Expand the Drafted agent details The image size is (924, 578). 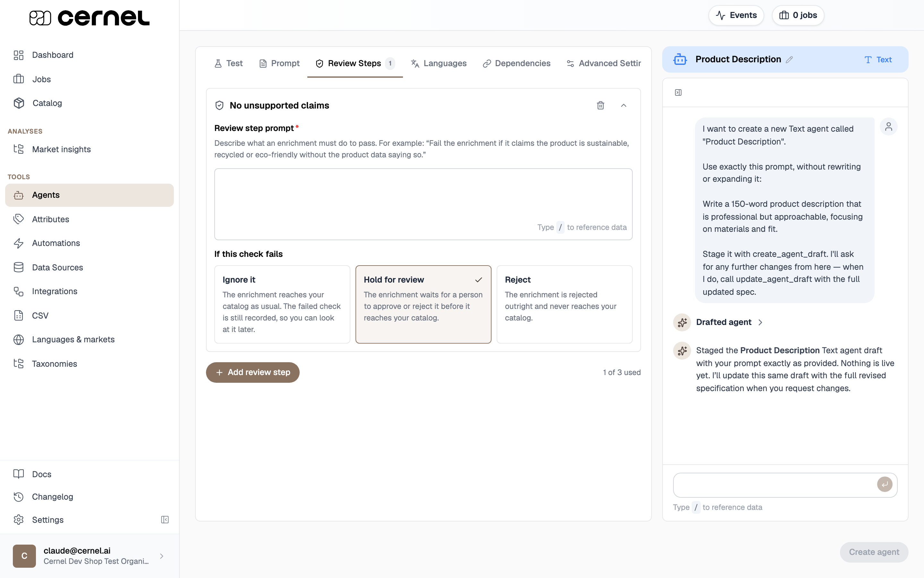tap(729, 322)
